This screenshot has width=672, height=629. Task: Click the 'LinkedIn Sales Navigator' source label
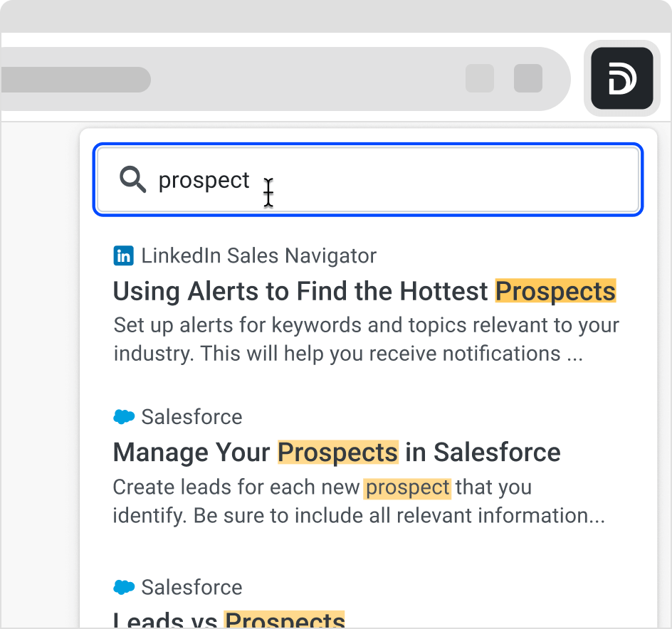(x=258, y=256)
